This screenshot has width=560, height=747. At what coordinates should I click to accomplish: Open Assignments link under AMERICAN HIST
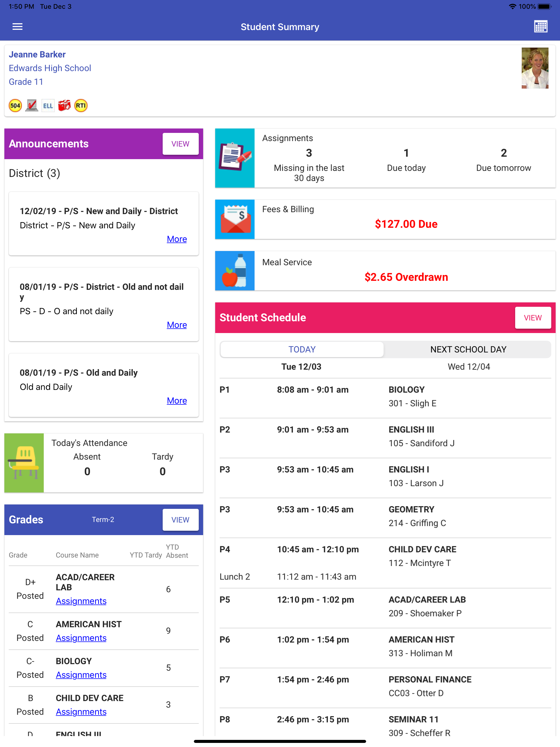pos(81,638)
